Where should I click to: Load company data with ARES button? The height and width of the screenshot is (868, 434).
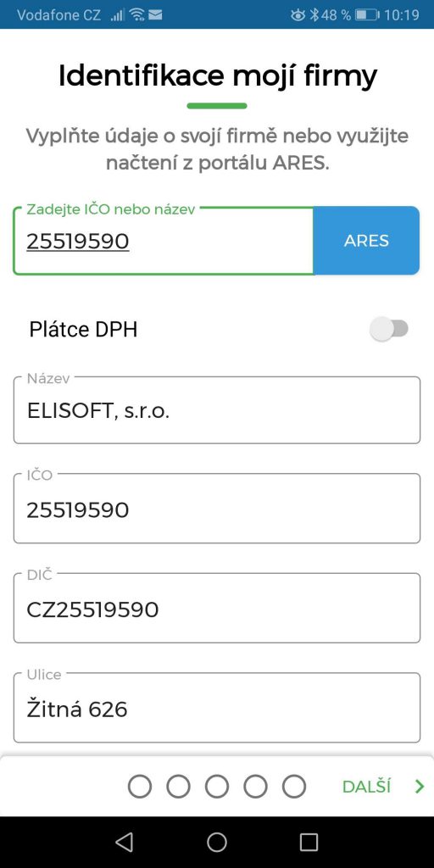[366, 241]
